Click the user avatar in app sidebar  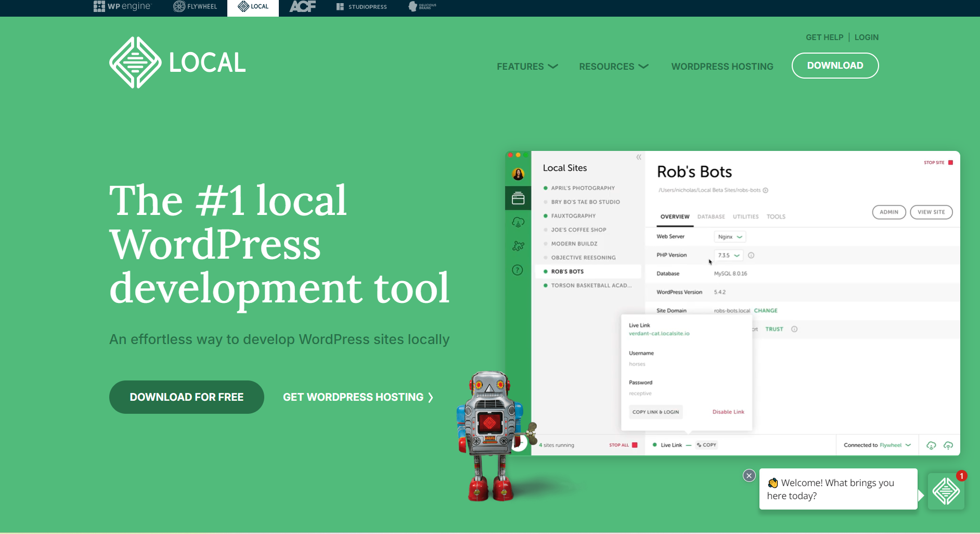pos(518,174)
